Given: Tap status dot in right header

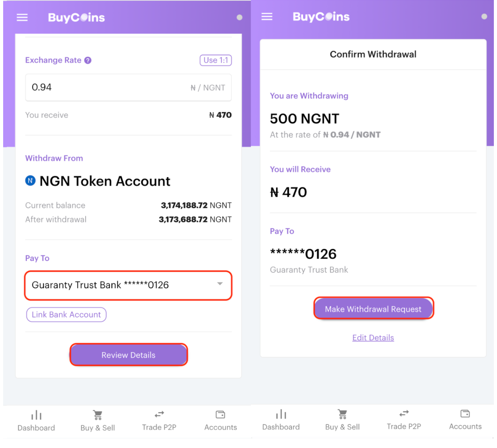Looking at the screenshot, I should [x=484, y=17].
